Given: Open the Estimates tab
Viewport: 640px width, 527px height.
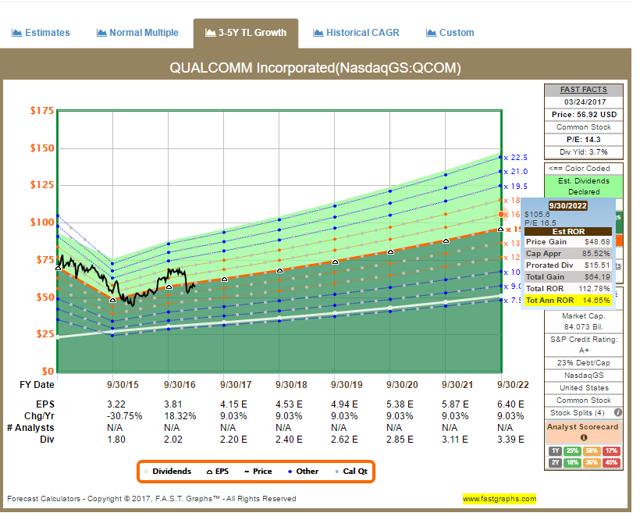Looking at the screenshot, I should point(40,33).
